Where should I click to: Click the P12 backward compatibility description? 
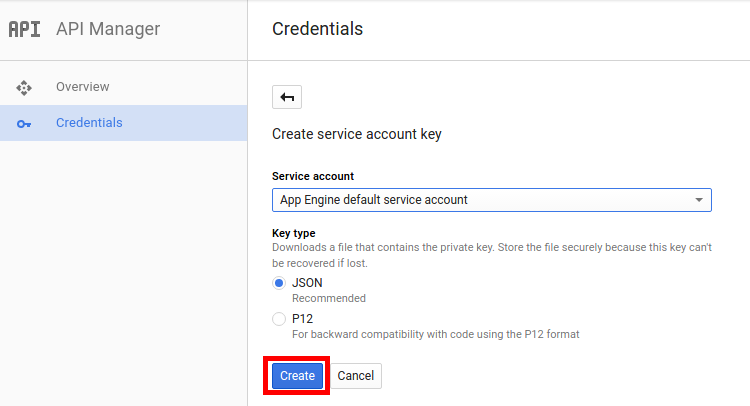(x=436, y=334)
